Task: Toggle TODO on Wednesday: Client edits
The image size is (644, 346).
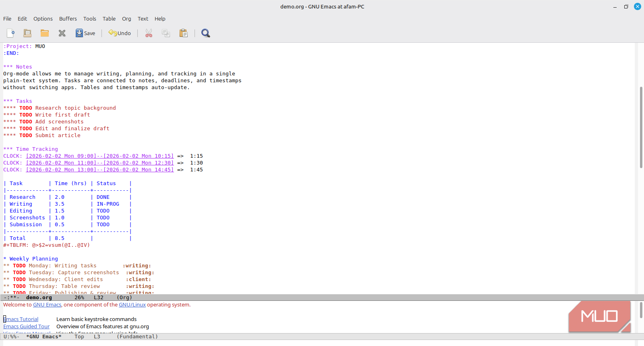Action: tap(19, 279)
